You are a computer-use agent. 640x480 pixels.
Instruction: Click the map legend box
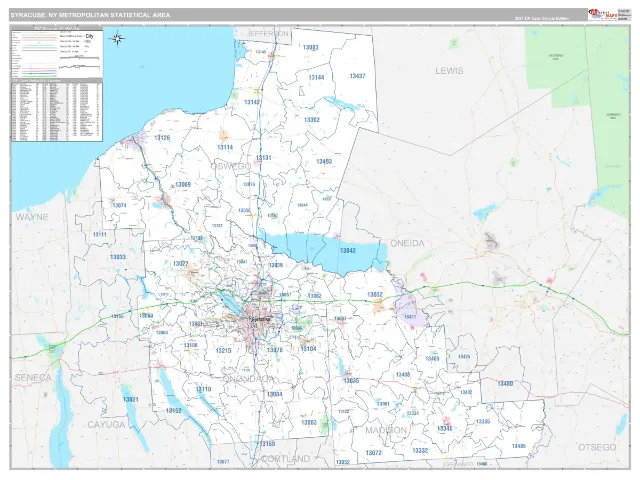pyautogui.click(x=57, y=53)
